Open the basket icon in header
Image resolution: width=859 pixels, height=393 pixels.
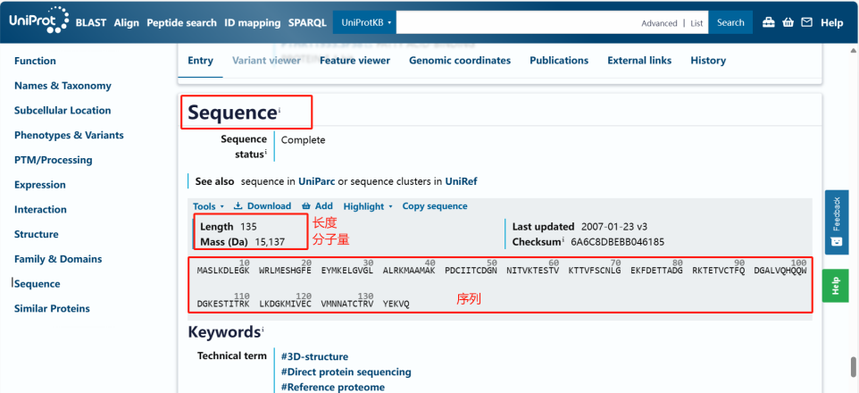pyautogui.click(x=788, y=22)
